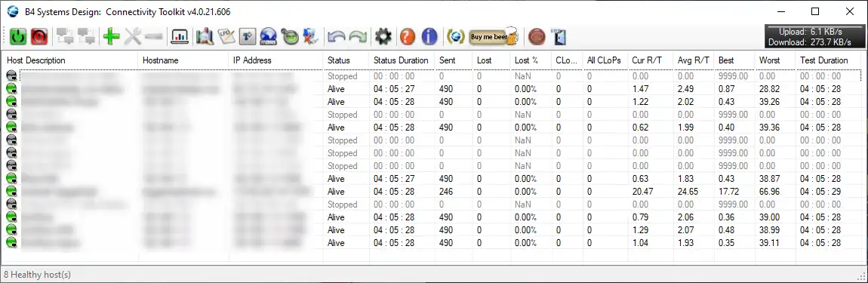Click host icon of row with 246 sent
The image size is (868, 283).
pyautogui.click(x=11, y=191)
